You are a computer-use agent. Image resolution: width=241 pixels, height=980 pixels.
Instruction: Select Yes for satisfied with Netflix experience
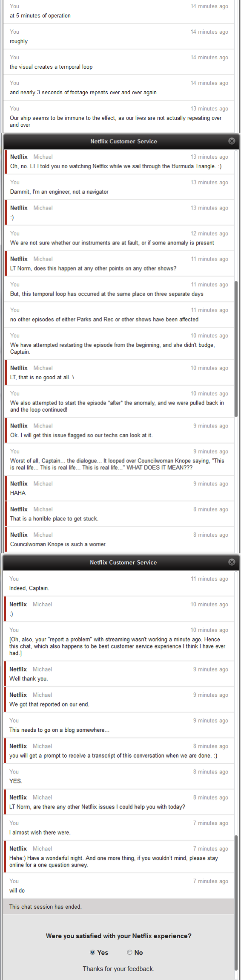pyautogui.click(x=92, y=952)
